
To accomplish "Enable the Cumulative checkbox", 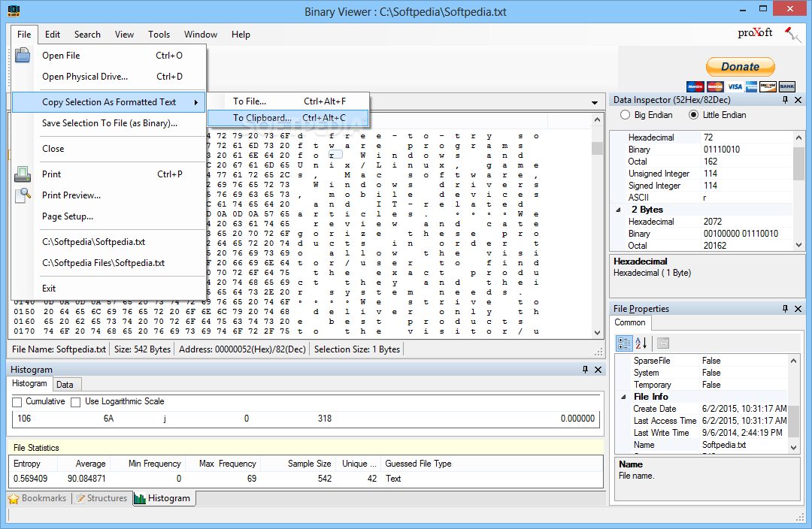I will pos(17,402).
